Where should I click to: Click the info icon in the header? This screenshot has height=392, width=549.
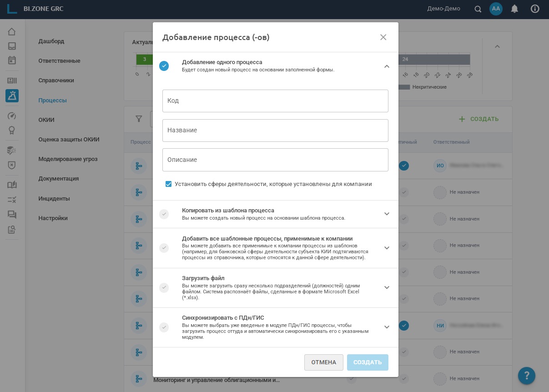(x=535, y=9)
